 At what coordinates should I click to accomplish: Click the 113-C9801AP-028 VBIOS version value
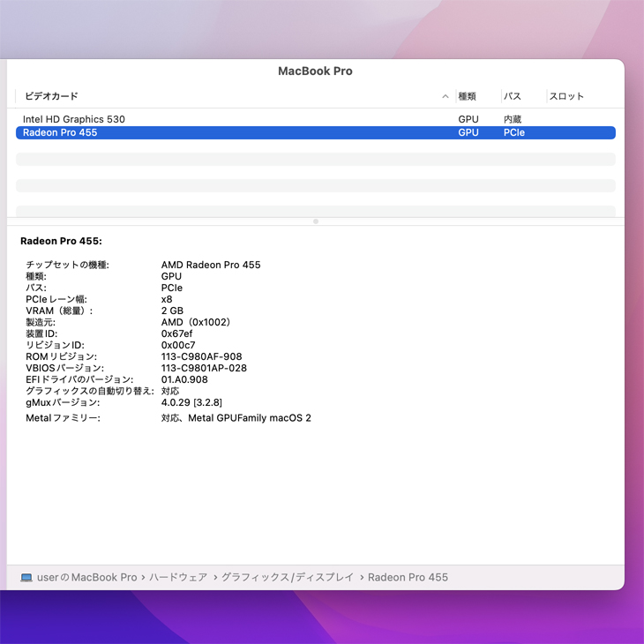click(204, 369)
